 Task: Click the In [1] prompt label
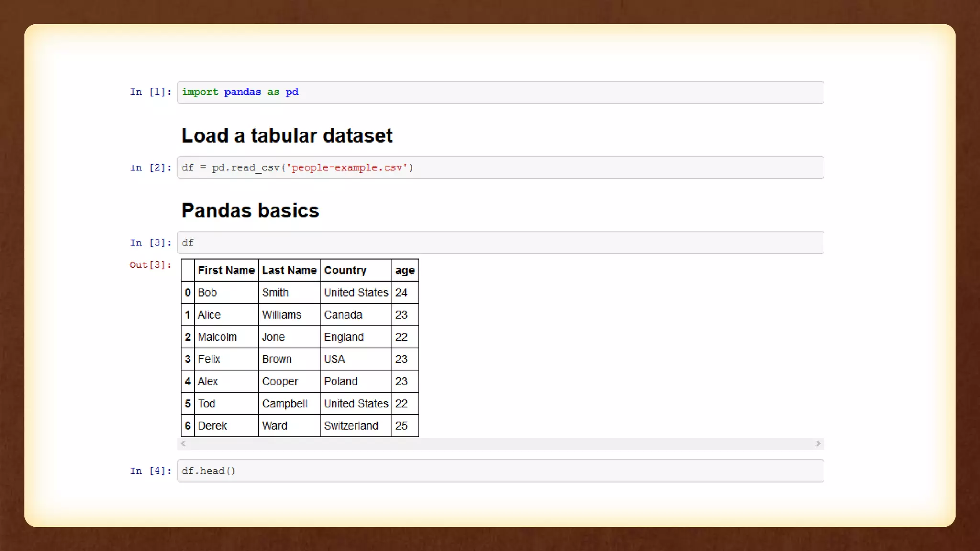pyautogui.click(x=150, y=92)
